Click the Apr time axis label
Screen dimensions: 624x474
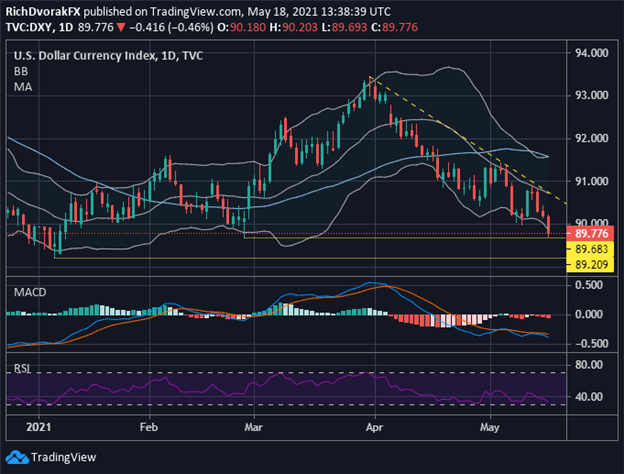374,427
